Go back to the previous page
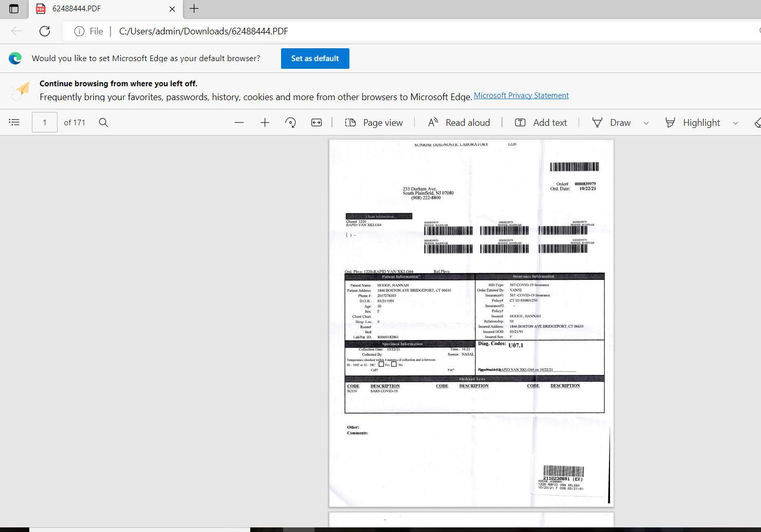The height and width of the screenshot is (532, 761). point(16,31)
